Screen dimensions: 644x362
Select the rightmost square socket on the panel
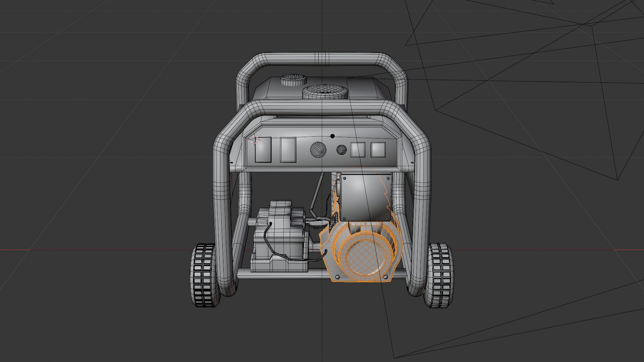378,149
